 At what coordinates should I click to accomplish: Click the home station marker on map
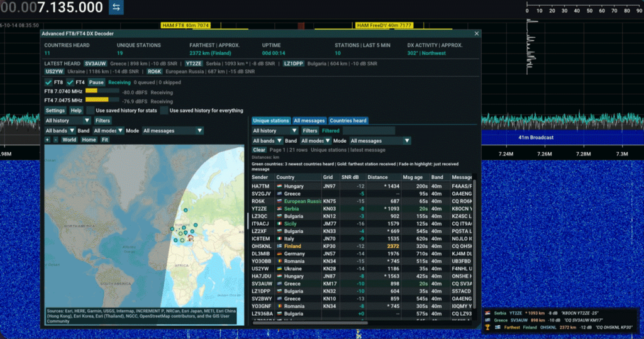[190, 238]
